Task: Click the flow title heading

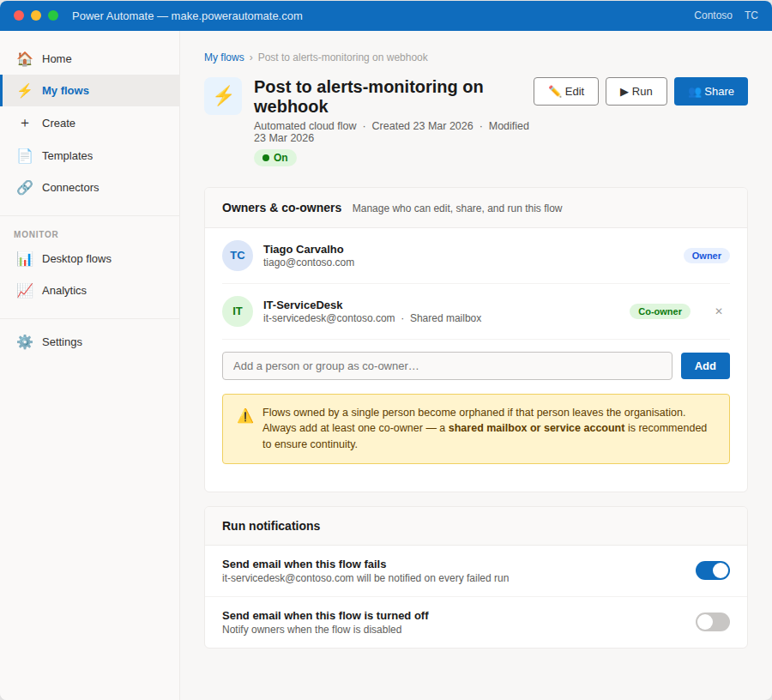Action: [368, 96]
